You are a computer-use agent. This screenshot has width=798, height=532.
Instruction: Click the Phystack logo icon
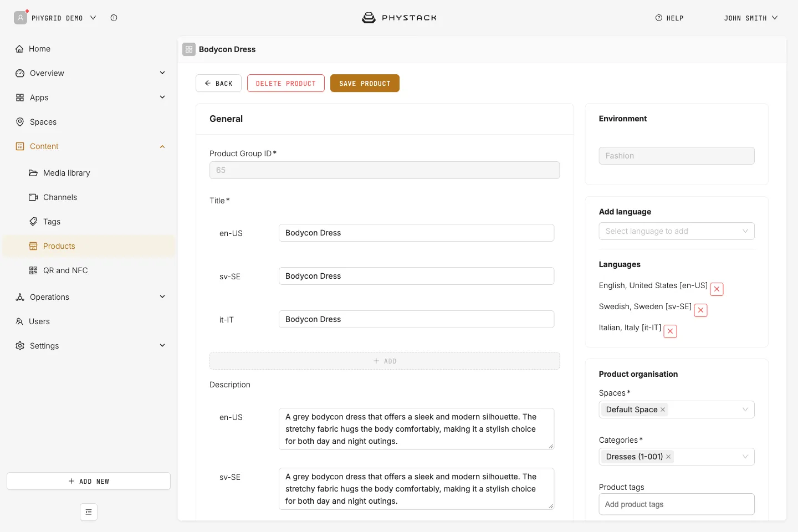coord(369,18)
